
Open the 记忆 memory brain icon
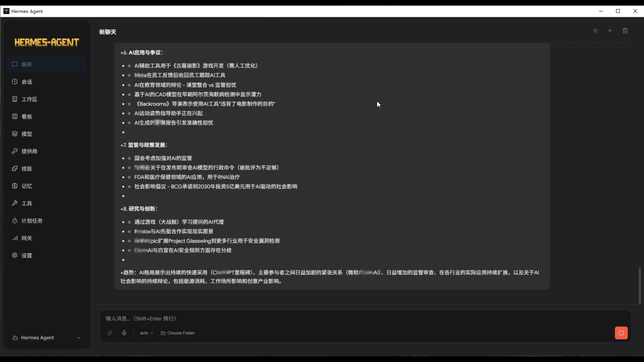coord(15,186)
